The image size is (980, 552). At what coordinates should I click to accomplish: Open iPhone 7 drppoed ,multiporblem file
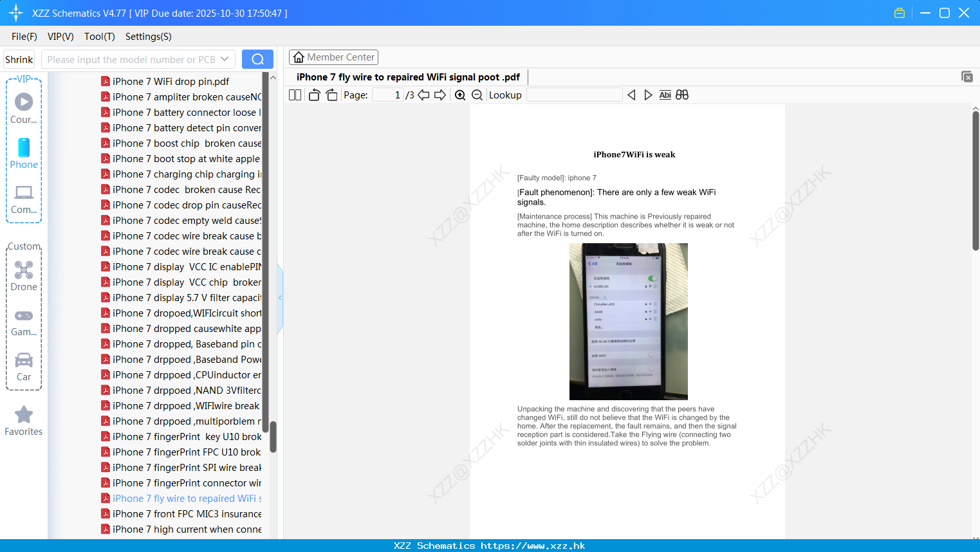[x=181, y=421]
